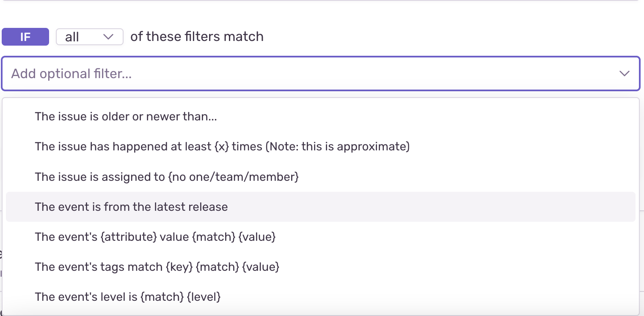The image size is (644, 316).
Task: Click "{no one/team/member}" in the assigned filter
Action: (233, 177)
